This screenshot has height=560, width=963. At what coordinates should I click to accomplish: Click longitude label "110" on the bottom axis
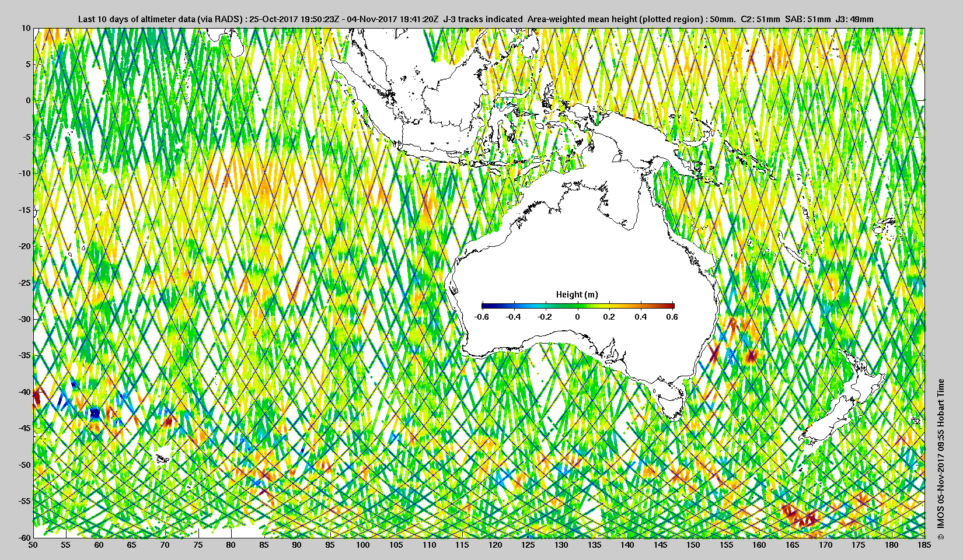[429, 545]
